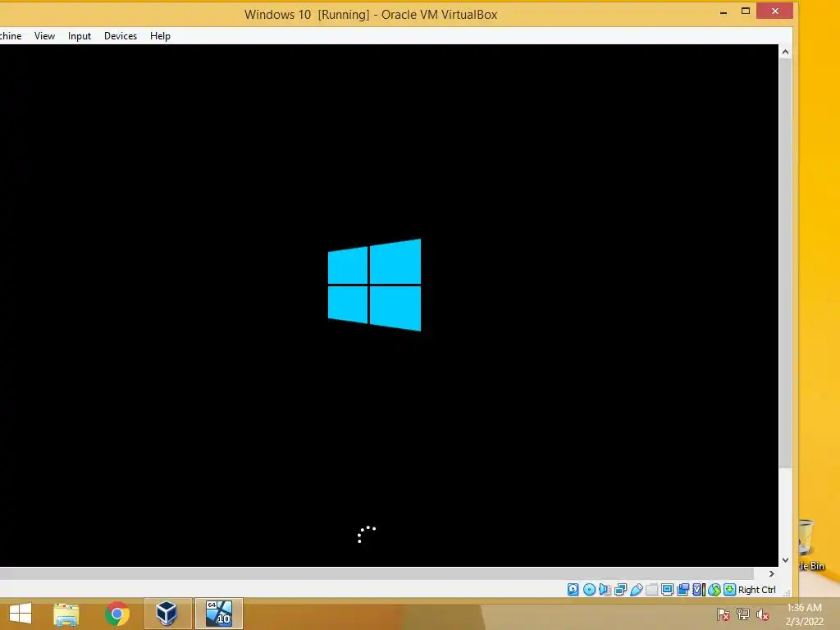The width and height of the screenshot is (840, 630).
Task: Open the Windows Start button
Action: [21, 614]
